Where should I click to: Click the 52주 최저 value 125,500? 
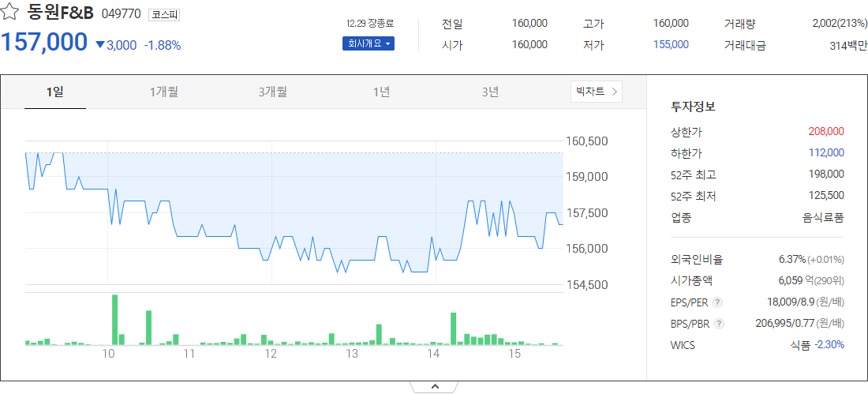[x=826, y=195]
